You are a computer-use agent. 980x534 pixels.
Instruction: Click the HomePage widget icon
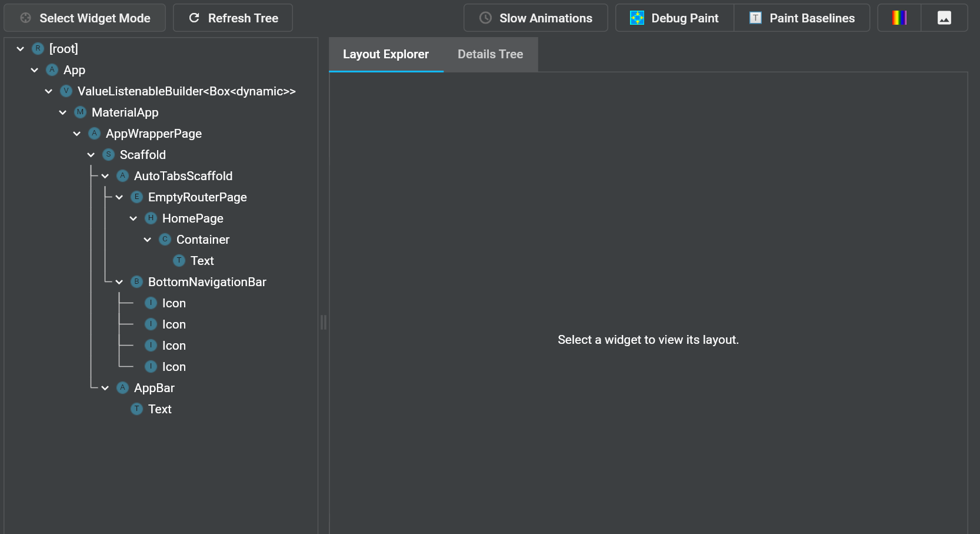(151, 218)
